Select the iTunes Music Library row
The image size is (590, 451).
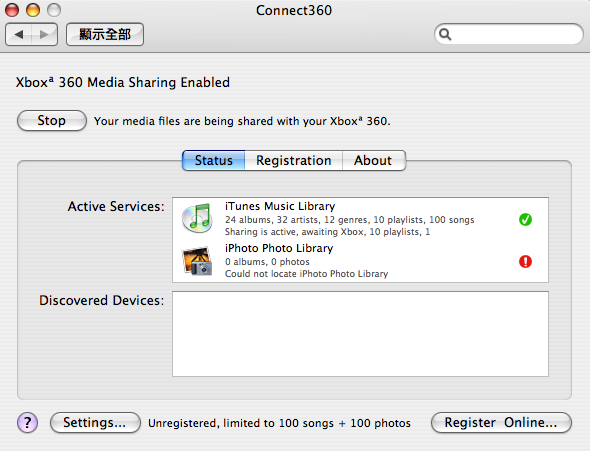(x=360, y=219)
